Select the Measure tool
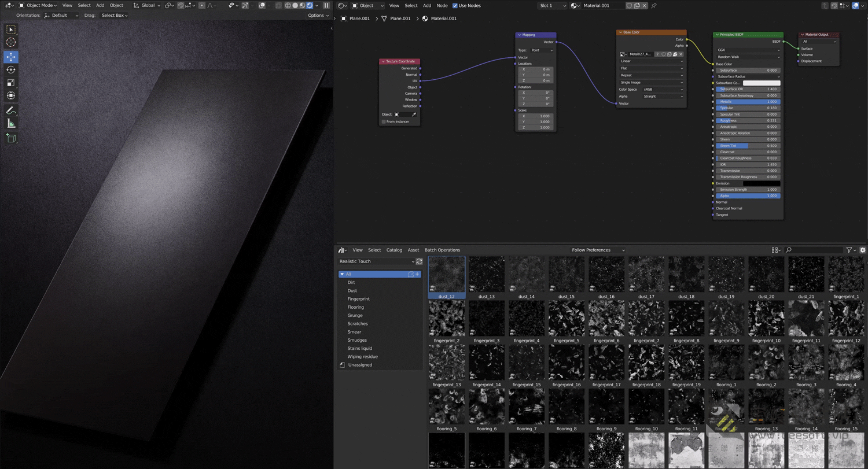 (x=11, y=123)
